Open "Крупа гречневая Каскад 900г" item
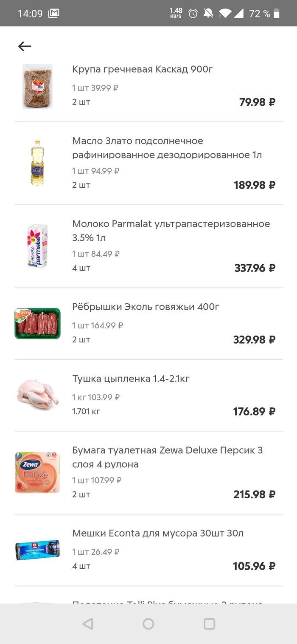This screenshot has height=644, width=297. coord(142,69)
